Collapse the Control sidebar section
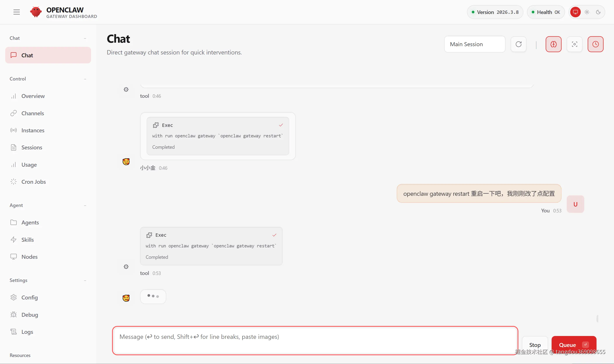The height and width of the screenshot is (364, 614). point(85,79)
